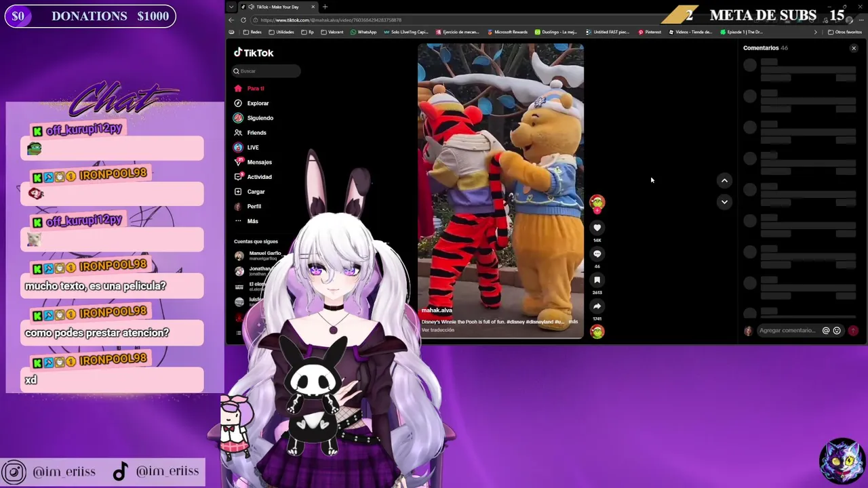Open the Ejercicio de mecan... bookmark

coord(458,32)
